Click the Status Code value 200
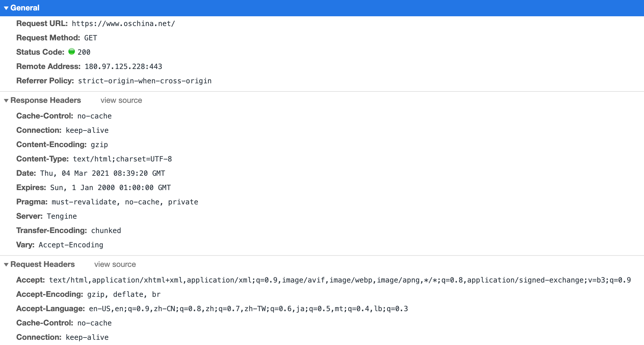The width and height of the screenshot is (644, 345). [84, 52]
